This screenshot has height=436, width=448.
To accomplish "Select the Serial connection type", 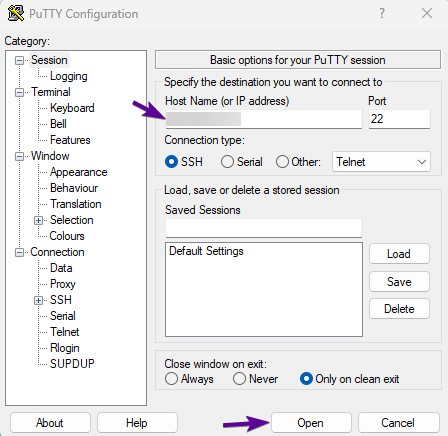I will [227, 162].
